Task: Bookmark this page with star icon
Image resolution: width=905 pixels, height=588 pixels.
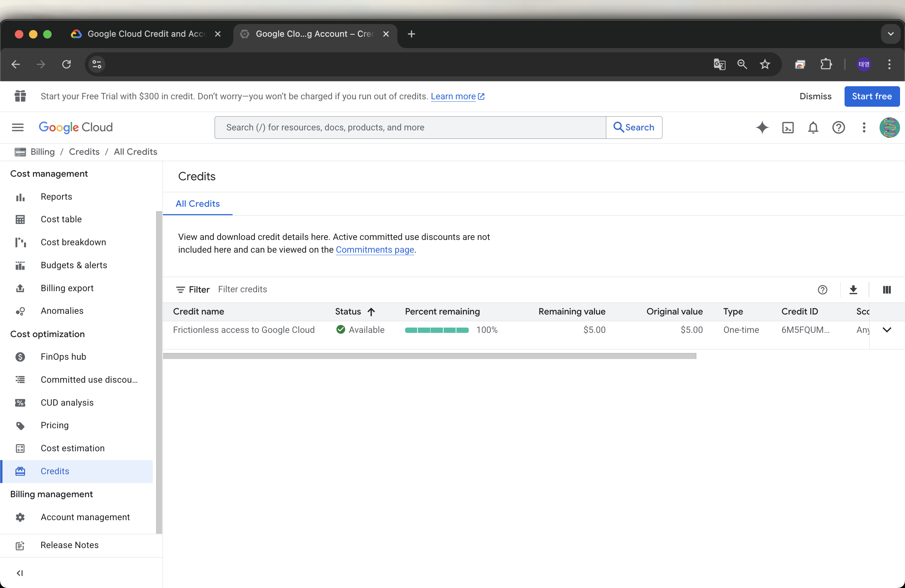Action: point(765,64)
